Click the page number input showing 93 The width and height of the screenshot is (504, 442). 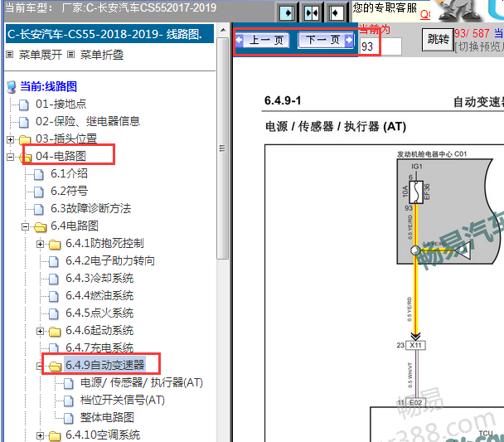coord(380,46)
